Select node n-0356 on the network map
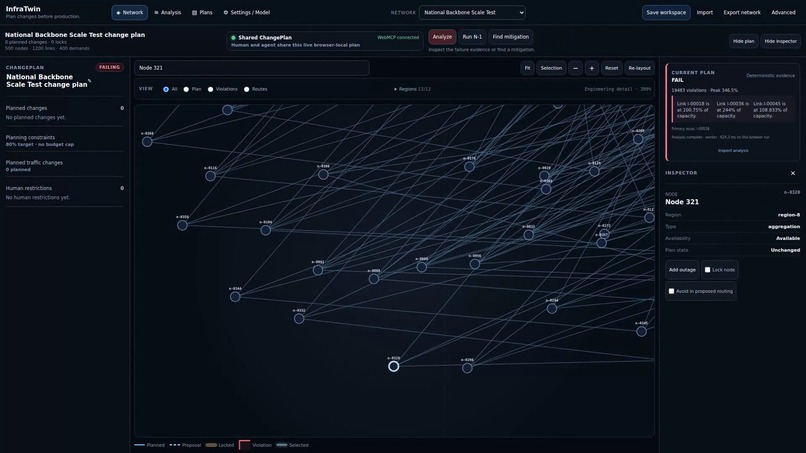Viewport: 806px width, 453px height. click(182, 225)
